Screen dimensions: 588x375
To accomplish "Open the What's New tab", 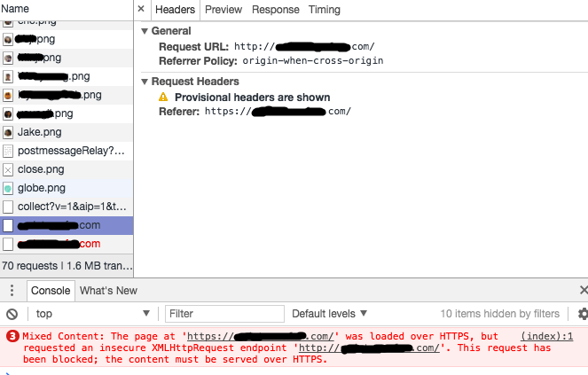I will point(108,291).
